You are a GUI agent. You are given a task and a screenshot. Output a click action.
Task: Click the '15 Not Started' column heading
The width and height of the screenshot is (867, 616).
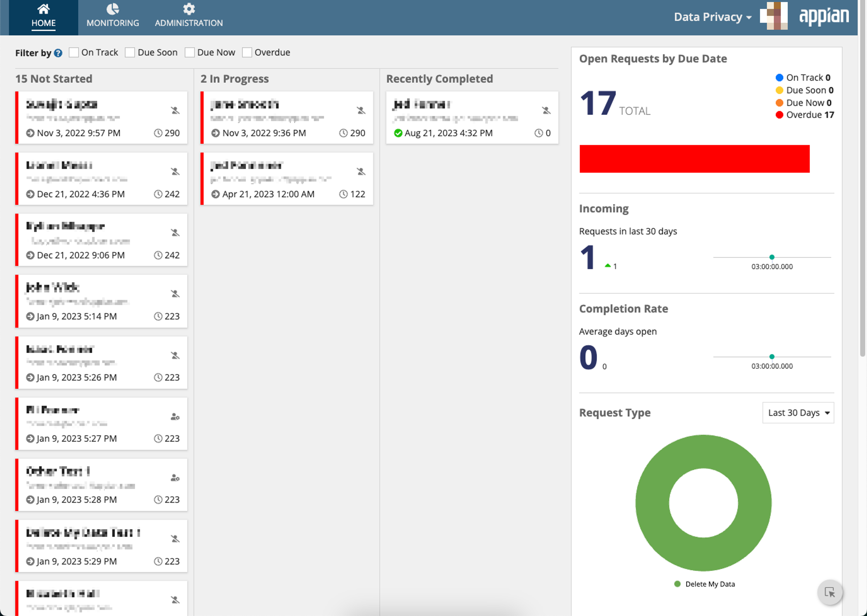(x=54, y=79)
